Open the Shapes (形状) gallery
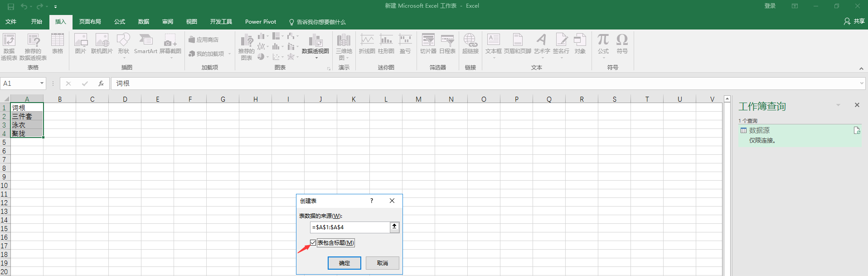Screen dimensions: 868x276 click(124, 45)
